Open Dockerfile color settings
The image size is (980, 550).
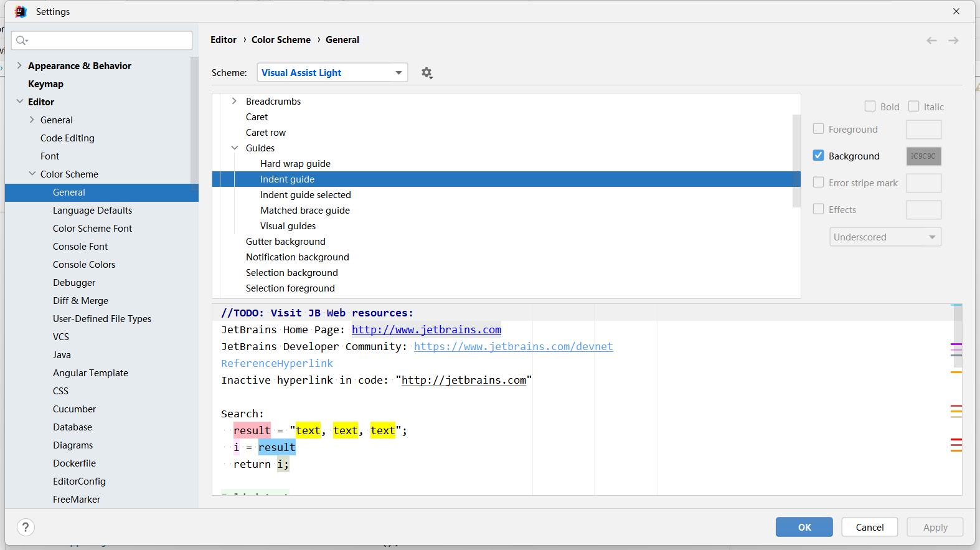(74, 463)
